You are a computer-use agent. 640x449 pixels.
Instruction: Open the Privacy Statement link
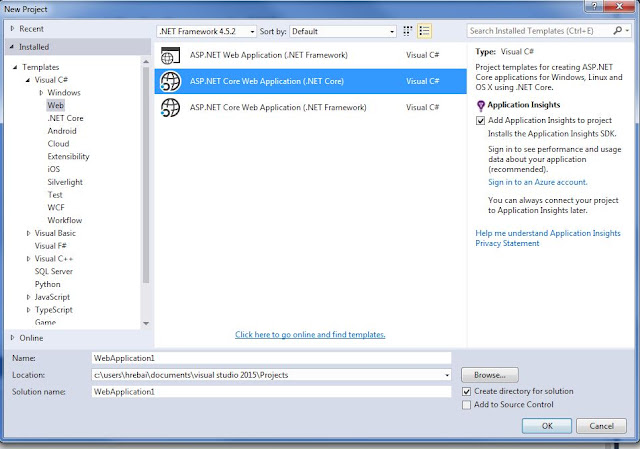pos(507,243)
